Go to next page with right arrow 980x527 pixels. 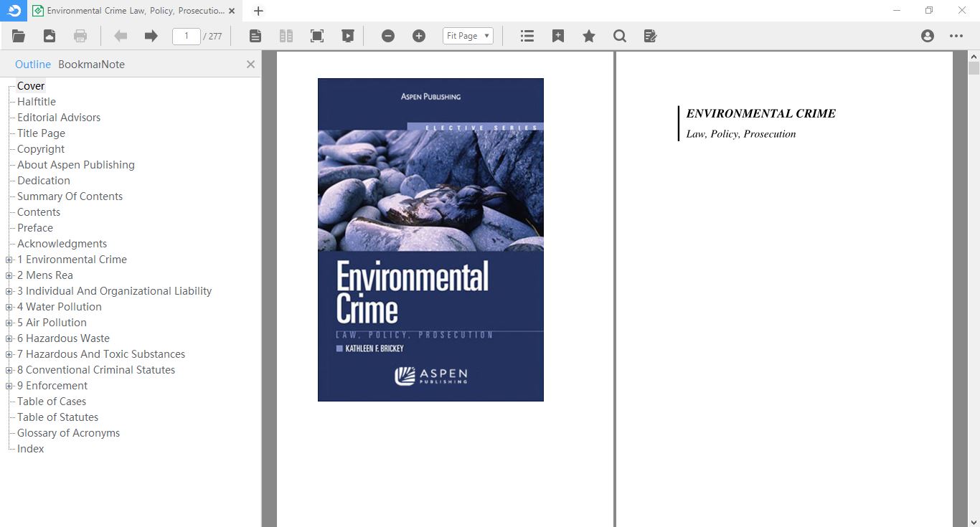(x=151, y=36)
